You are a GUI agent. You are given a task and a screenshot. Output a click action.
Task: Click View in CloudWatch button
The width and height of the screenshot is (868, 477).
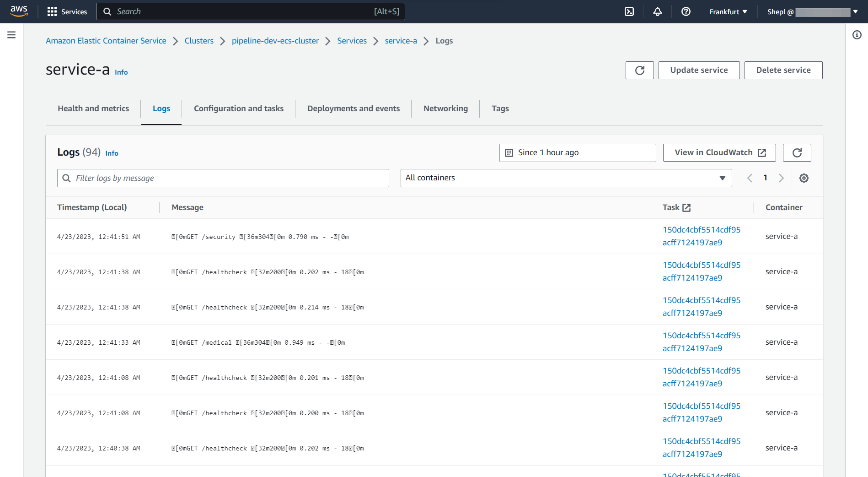(719, 152)
